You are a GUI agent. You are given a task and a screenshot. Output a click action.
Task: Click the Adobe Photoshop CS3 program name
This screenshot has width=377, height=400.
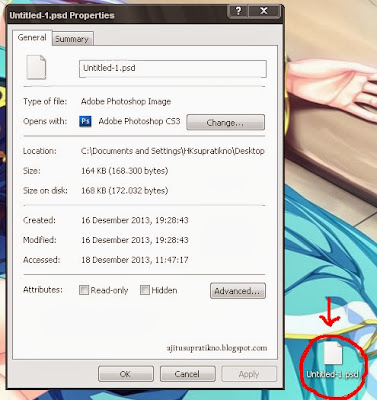[139, 121]
